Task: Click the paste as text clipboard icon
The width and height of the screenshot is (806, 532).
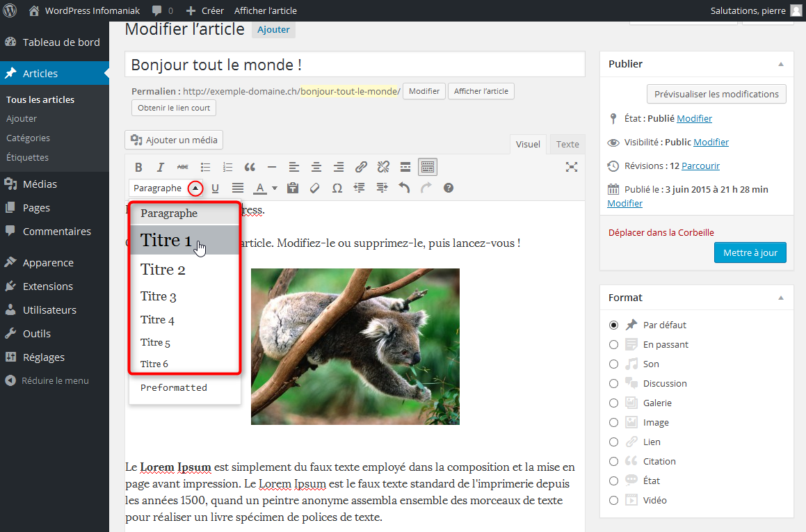Action: (293, 188)
